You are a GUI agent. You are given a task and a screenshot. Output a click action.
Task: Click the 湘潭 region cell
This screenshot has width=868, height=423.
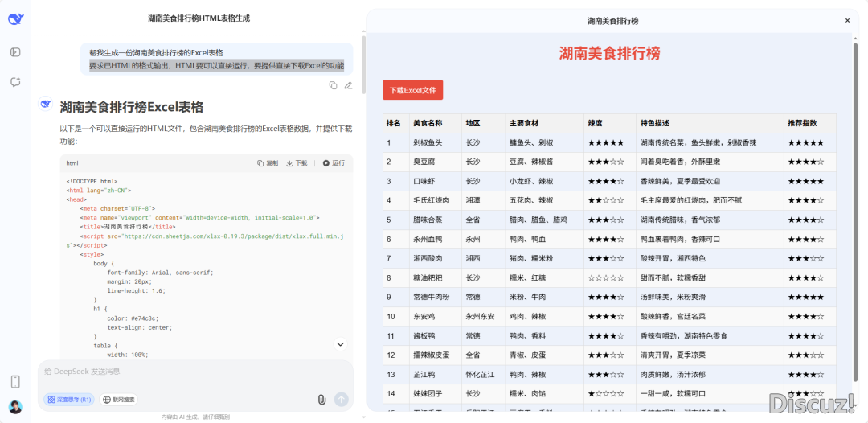click(483, 200)
